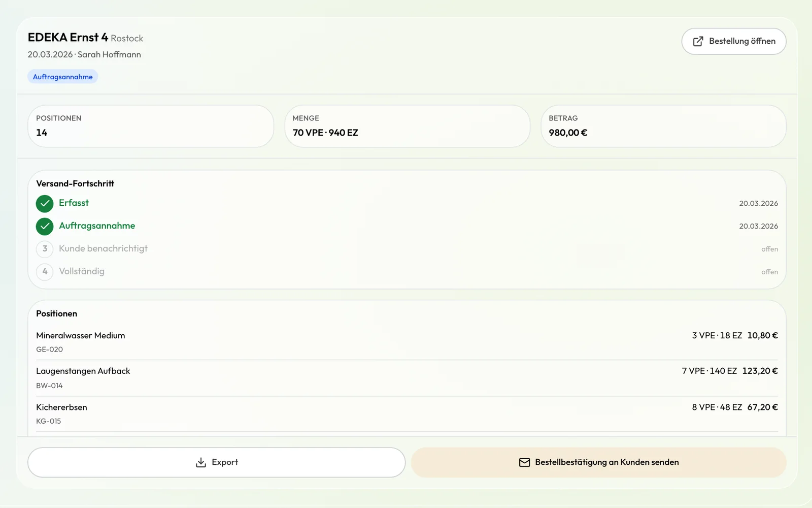Image resolution: width=812 pixels, height=508 pixels.
Task: Click the Erfasst step label
Action: click(x=74, y=203)
